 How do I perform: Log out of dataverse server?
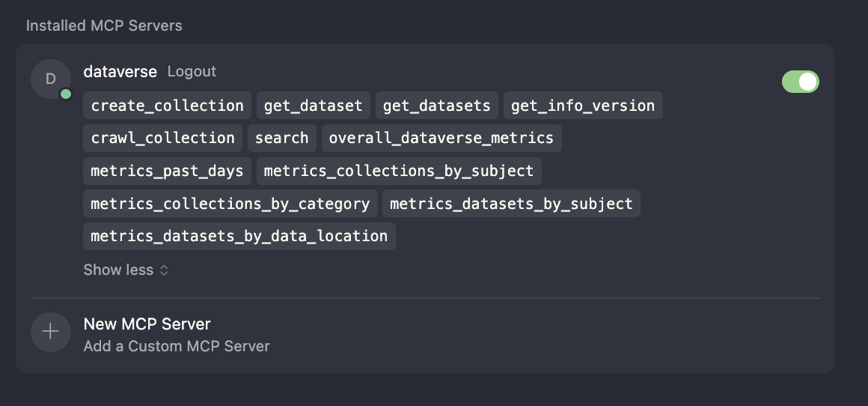pyautogui.click(x=192, y=71)
